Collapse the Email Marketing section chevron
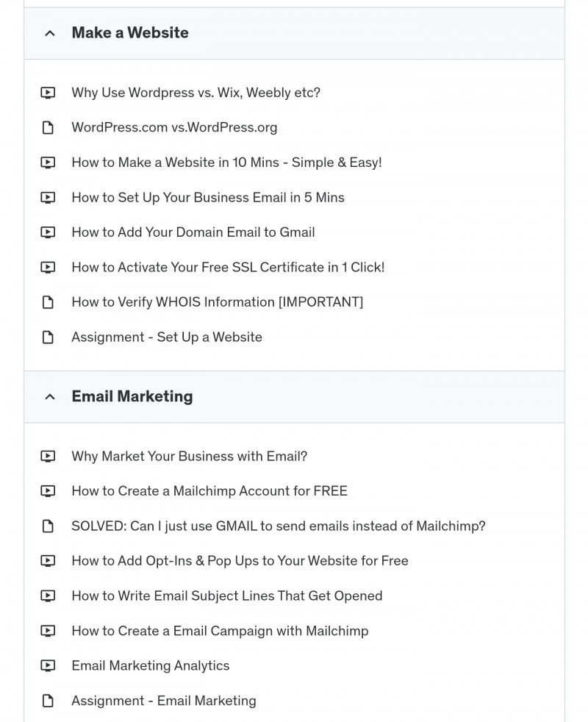588x722 pixels. 50,397
